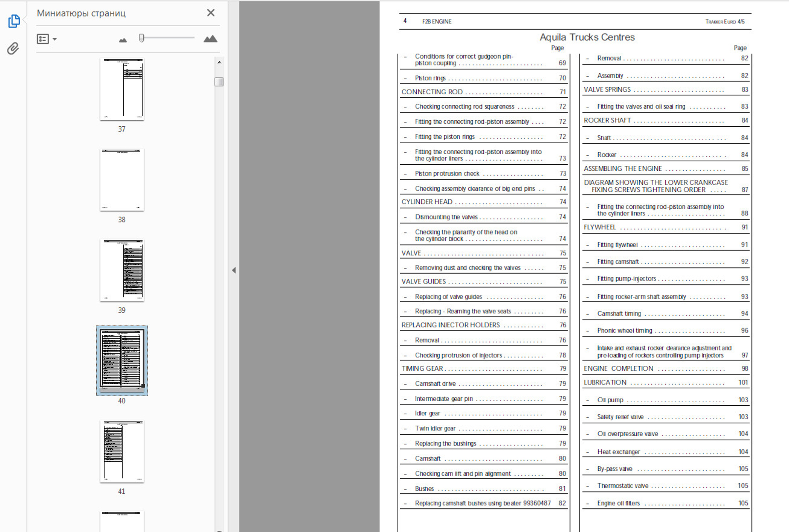This screenshot has width=789, height=532.
Task: Select page 38 thumbnail
Action: (122, 180)
